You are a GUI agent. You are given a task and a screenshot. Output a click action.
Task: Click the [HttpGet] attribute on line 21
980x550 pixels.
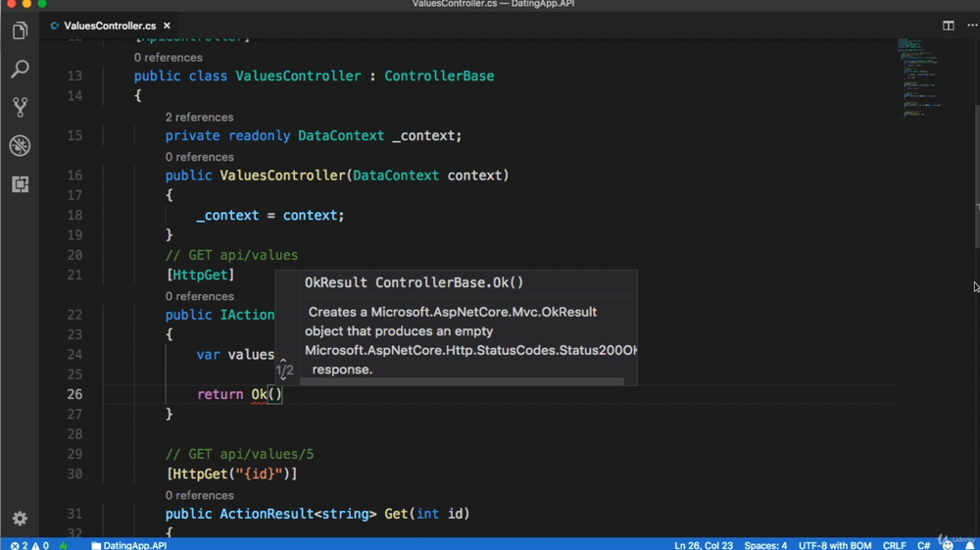click(200, 275)
